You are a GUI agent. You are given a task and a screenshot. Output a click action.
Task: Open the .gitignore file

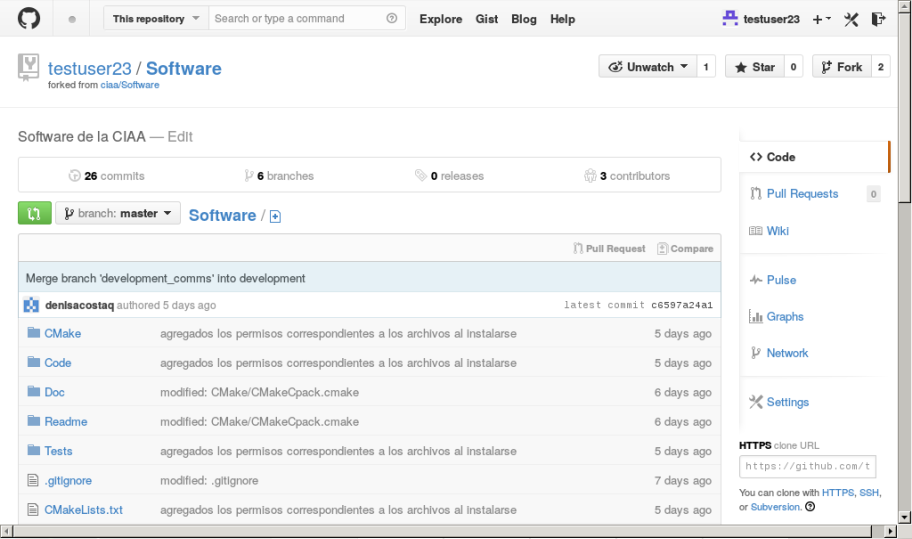[x=68, y=481]
